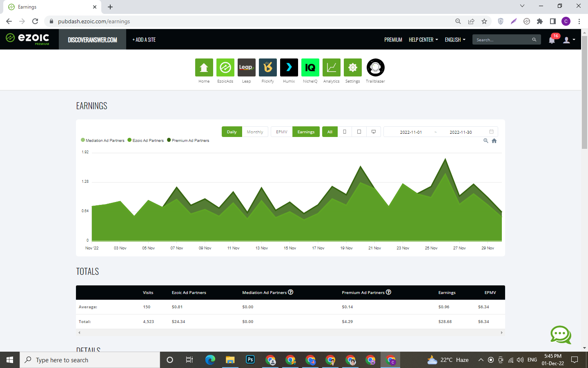Switch chart to Monthly view
Screen dimensions: 588x368
tap(255, 132)
